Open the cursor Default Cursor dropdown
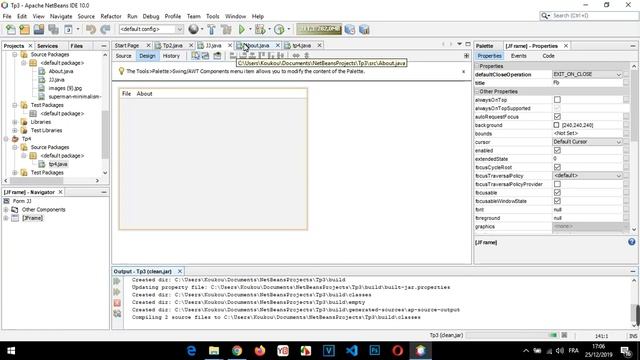 coord(587,142)
